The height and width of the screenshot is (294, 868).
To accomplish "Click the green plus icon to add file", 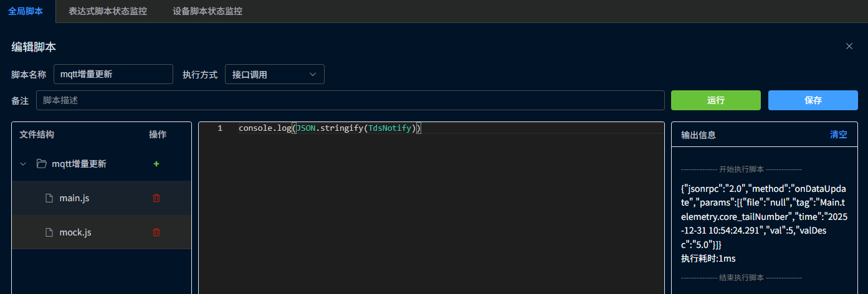I will [156, 164].
